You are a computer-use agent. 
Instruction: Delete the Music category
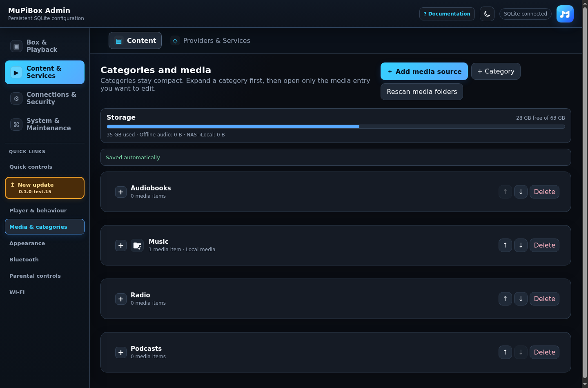pyautogui.click(x=544, y=245)
